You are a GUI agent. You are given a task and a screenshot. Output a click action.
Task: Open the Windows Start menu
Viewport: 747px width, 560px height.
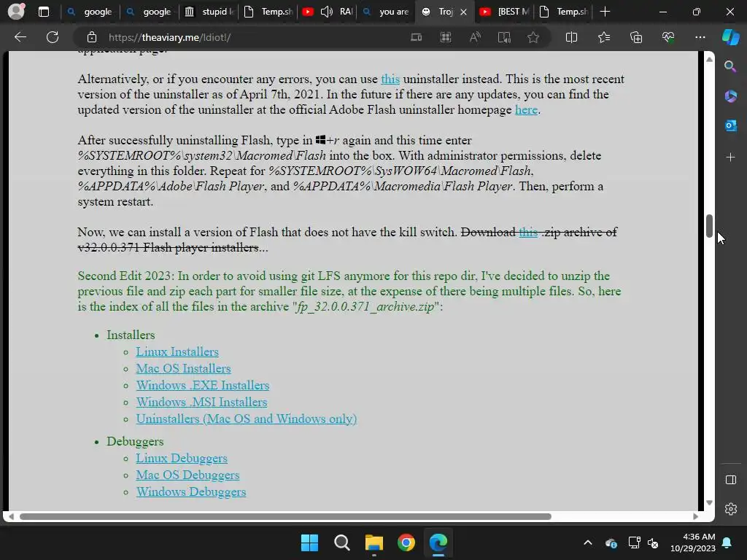click(309, 542)
